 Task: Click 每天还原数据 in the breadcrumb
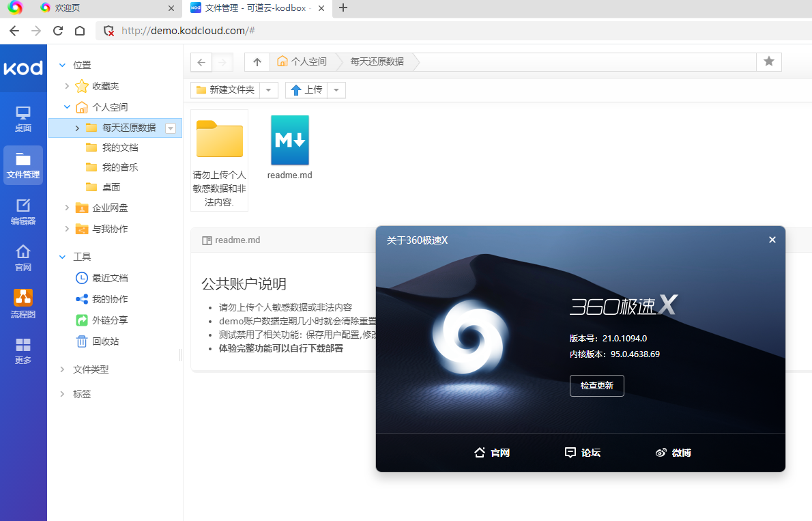(377, 61)
